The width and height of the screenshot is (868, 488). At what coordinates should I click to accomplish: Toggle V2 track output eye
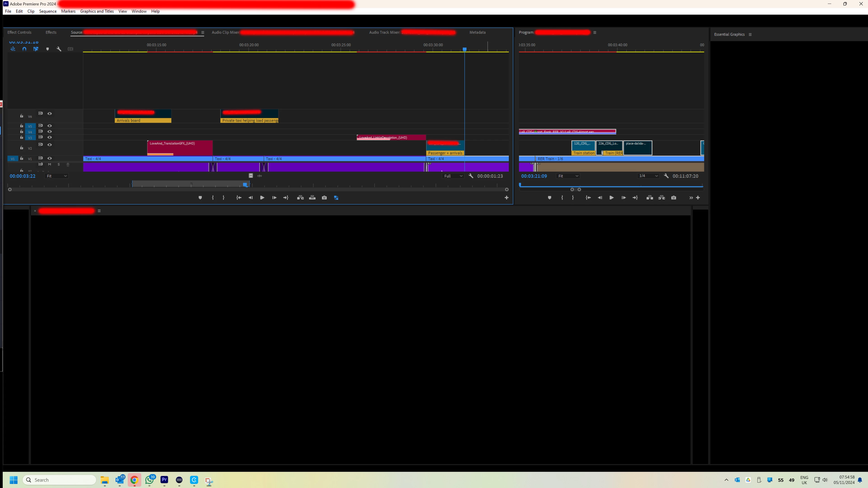coord(49,145)
